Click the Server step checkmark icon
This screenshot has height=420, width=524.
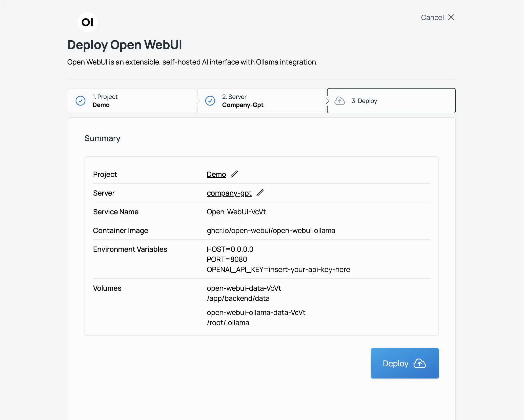point(210,101)
